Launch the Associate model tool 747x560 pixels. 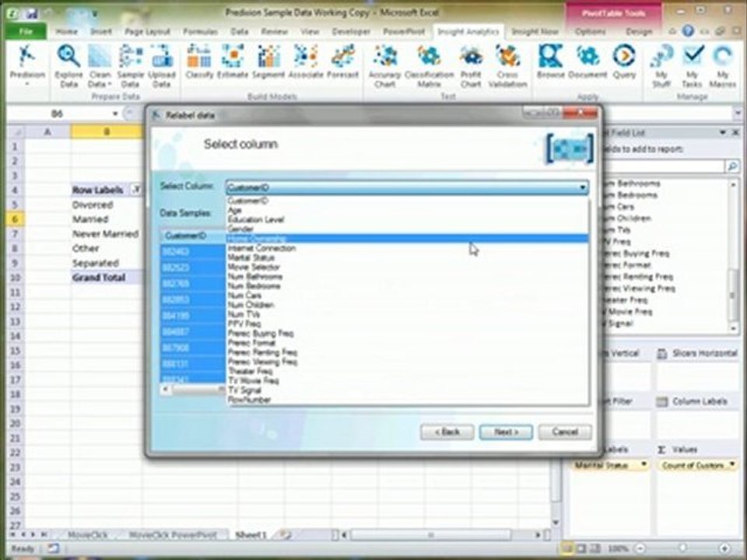pyautogui.click(x=305, y=61)
